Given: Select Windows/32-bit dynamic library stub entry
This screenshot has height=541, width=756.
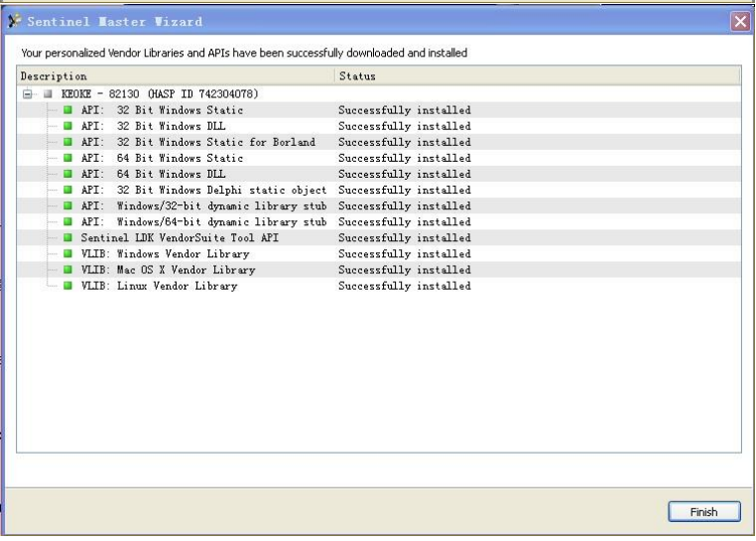Looking at the screenshot, I should tap(203, 205).
